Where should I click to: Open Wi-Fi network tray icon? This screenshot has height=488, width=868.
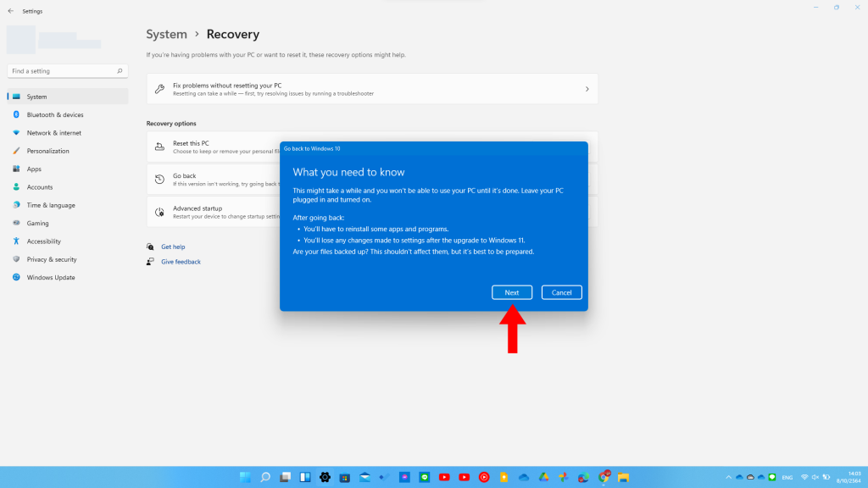(804, 477)
